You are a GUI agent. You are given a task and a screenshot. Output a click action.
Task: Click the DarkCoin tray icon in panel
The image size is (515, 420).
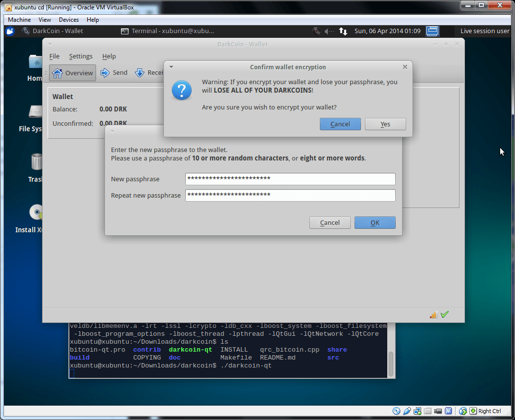[316, 31]
